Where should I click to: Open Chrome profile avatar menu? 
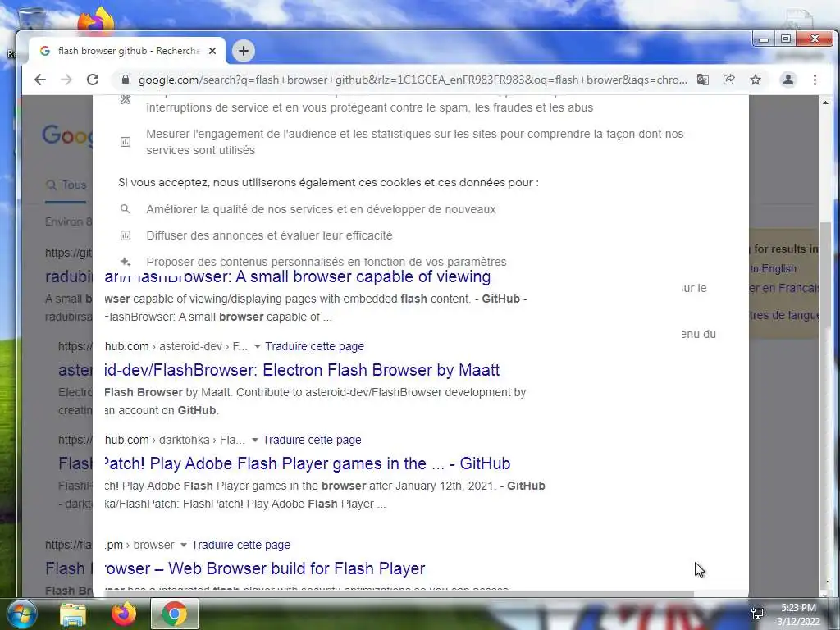coord(788,80)
